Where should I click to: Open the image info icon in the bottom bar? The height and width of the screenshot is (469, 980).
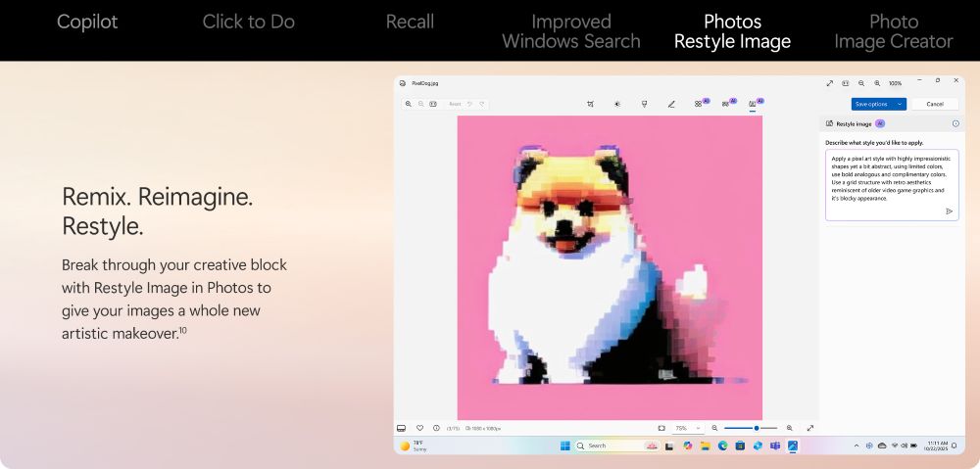coord(436,428)
